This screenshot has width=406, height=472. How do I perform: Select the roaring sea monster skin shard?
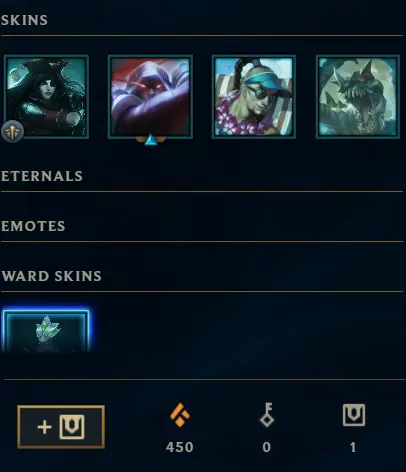pyautogui.click(x=358, y=97)
